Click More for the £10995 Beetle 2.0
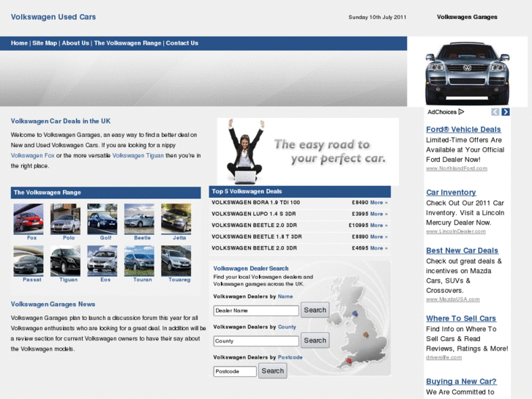The height and width of the screenshot is (399, 532). 378,225
